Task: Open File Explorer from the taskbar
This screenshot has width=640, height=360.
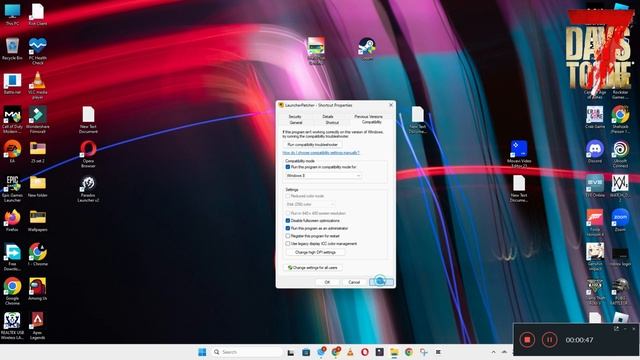Action: point(394,352)
